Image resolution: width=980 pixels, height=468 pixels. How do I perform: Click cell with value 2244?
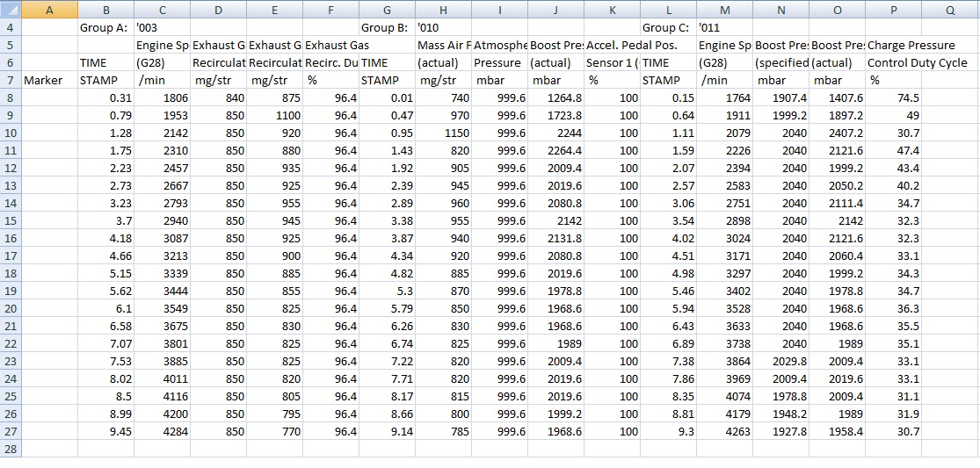tap(555, 133)
